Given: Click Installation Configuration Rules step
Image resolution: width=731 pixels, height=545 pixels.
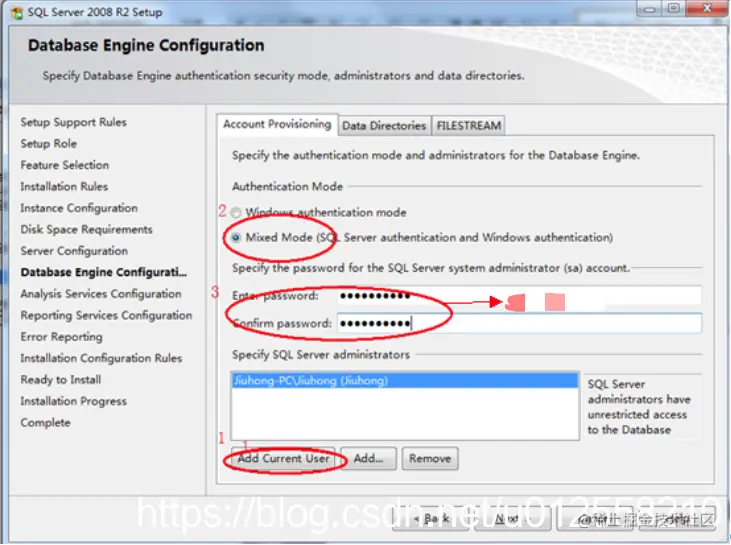Looking at the screenshot, I should 101,358.
